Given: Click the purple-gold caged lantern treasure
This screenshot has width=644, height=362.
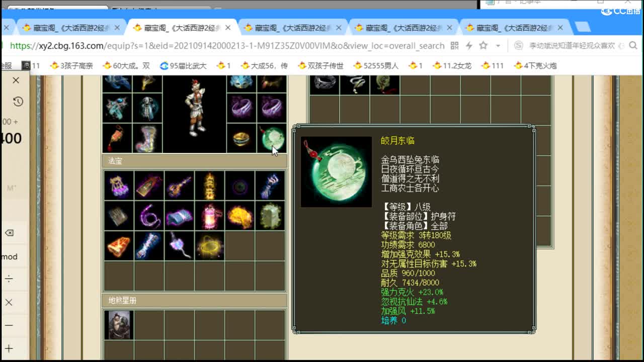Looking at the screenshot, I should pos(119,186).
